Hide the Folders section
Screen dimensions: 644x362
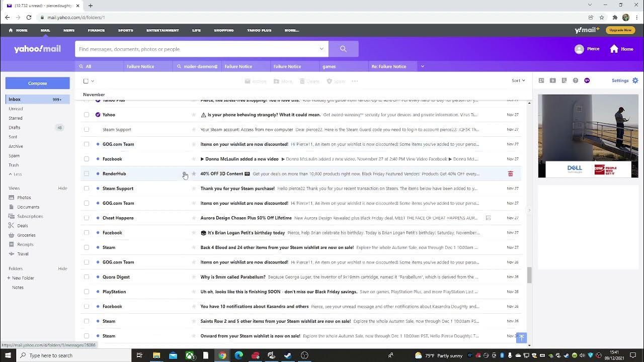(62, 268)
